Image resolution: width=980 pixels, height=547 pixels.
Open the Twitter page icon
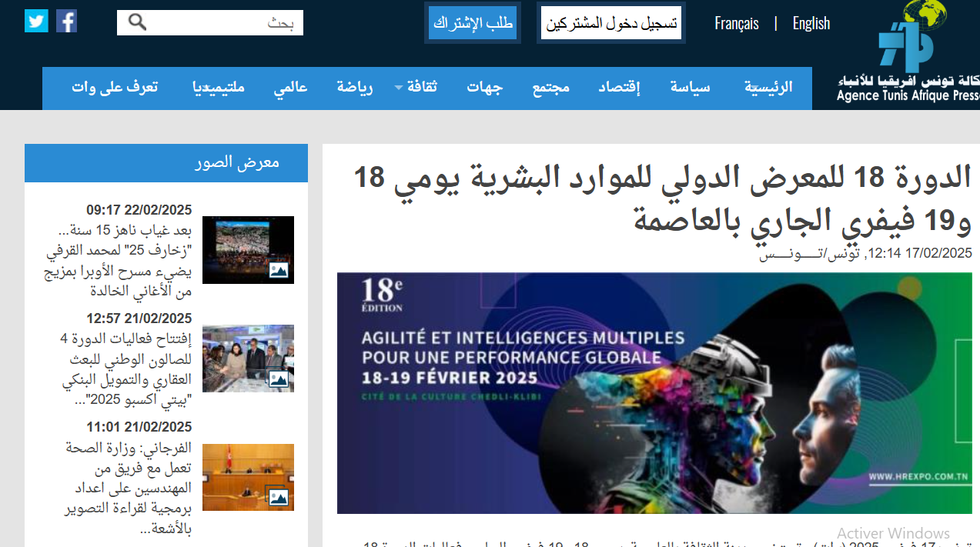36,21
